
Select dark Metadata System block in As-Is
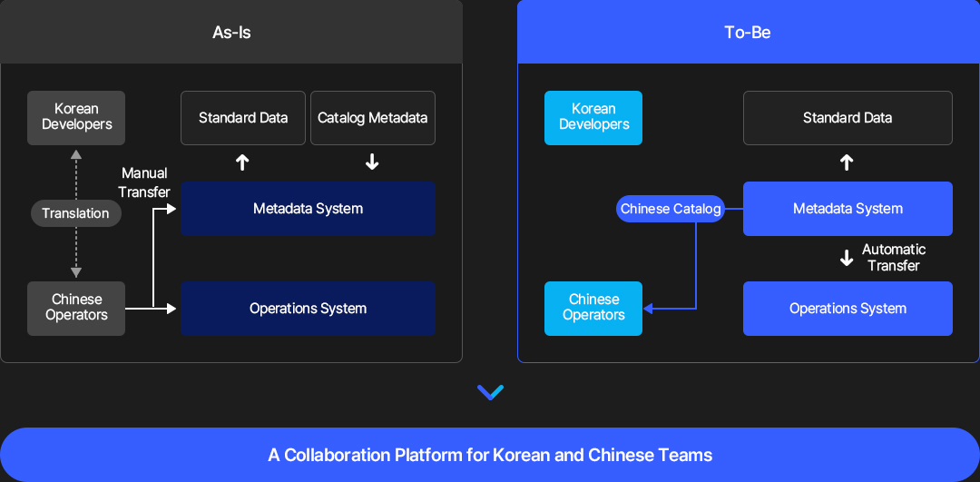click(x=309, y=208)
